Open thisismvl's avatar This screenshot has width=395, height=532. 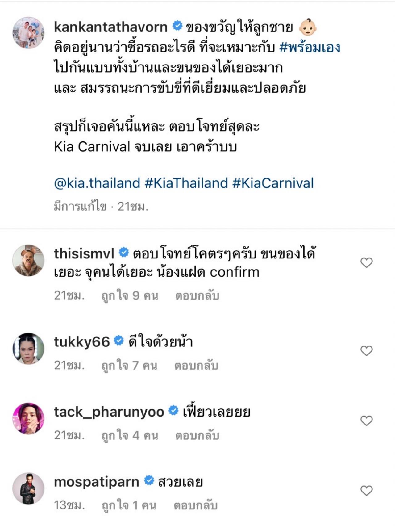[x=28, y=260]
